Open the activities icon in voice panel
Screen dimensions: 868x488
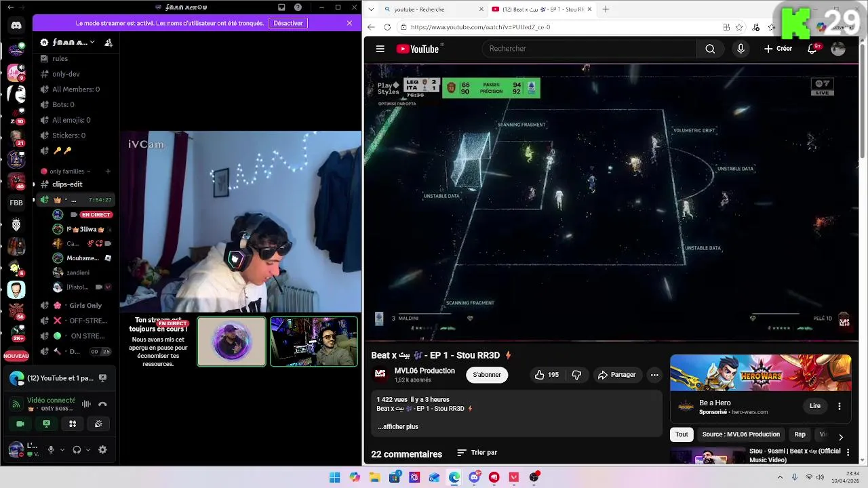tap(73, 424)
